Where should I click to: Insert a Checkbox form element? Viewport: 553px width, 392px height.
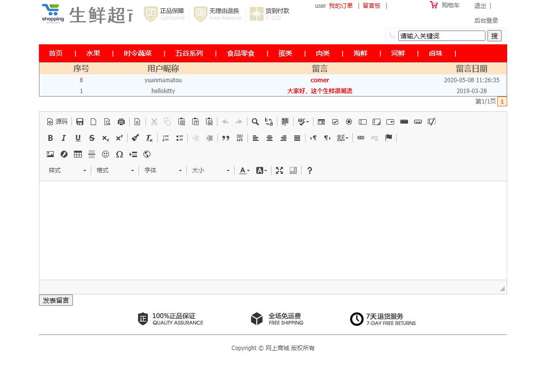335,122
